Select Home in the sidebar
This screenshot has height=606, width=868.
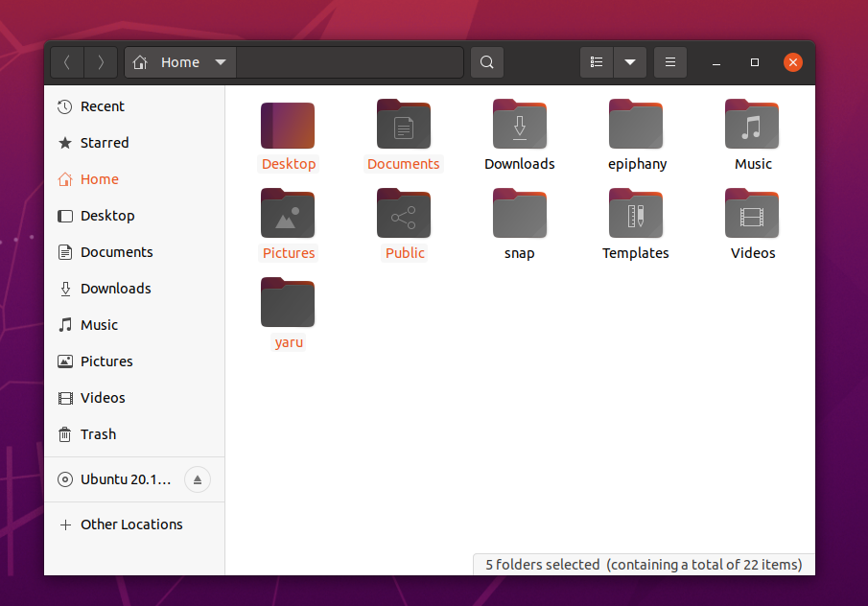point(134,179)
